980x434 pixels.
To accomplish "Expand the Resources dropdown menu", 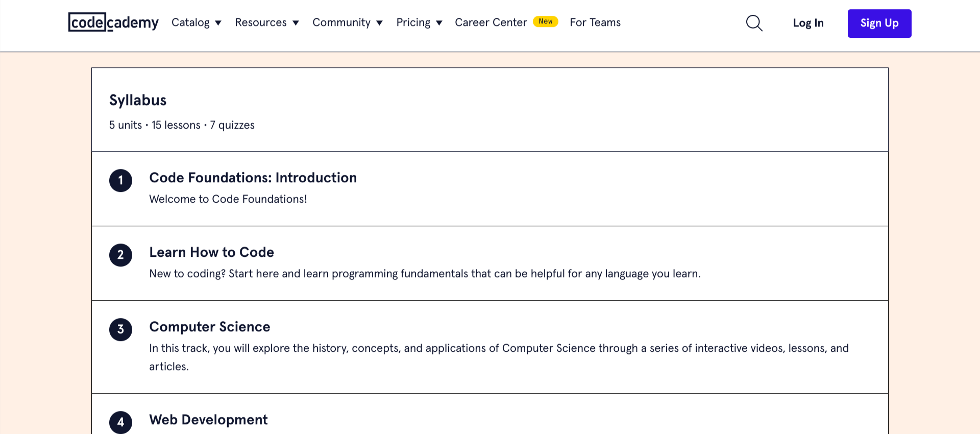I will pos(266,22).
